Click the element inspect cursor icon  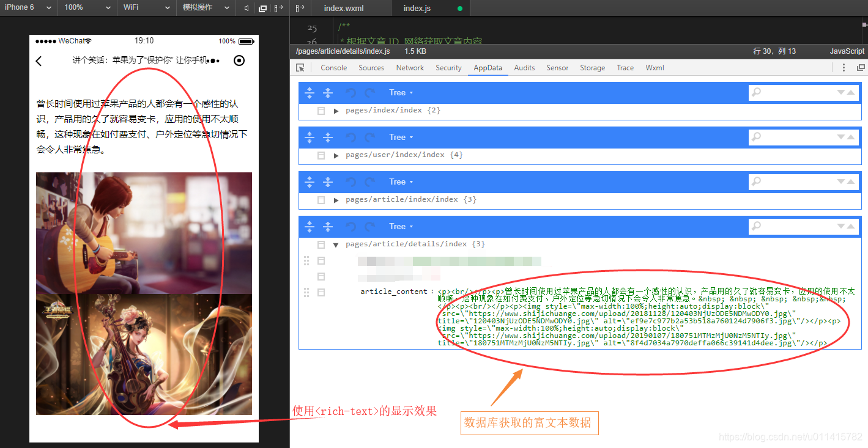tap(300, 68)
